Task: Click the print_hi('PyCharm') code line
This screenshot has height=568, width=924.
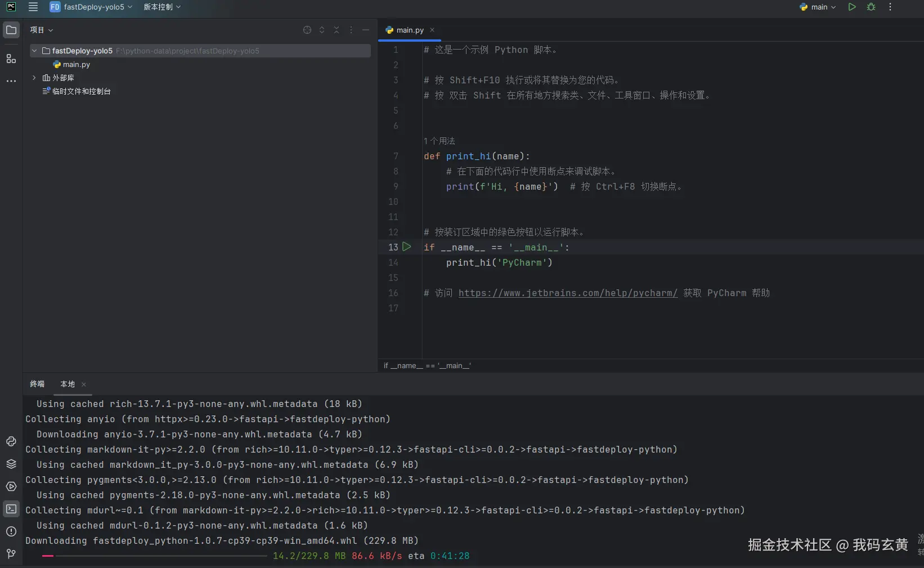Action: (499, 262)
